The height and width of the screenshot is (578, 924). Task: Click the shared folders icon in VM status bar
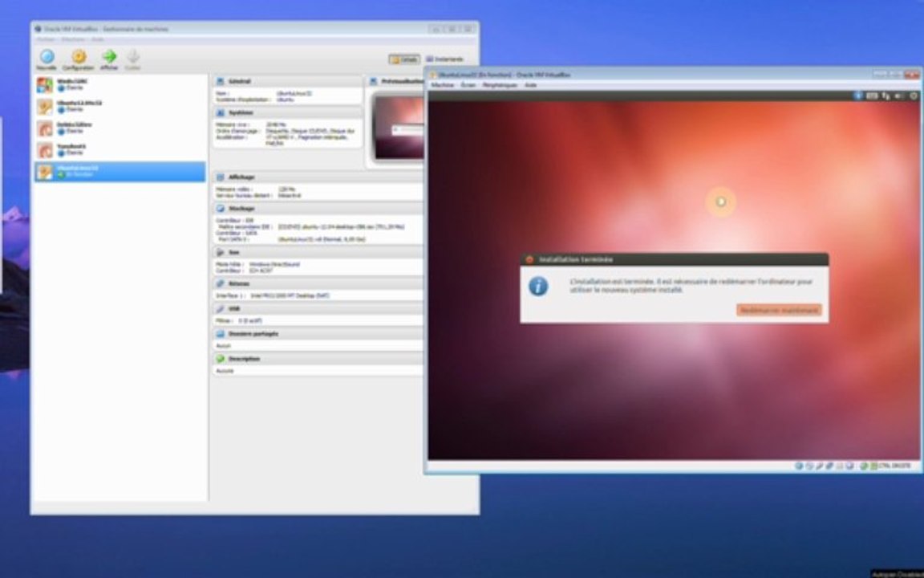pyautogui.click(x=840, y=466)
